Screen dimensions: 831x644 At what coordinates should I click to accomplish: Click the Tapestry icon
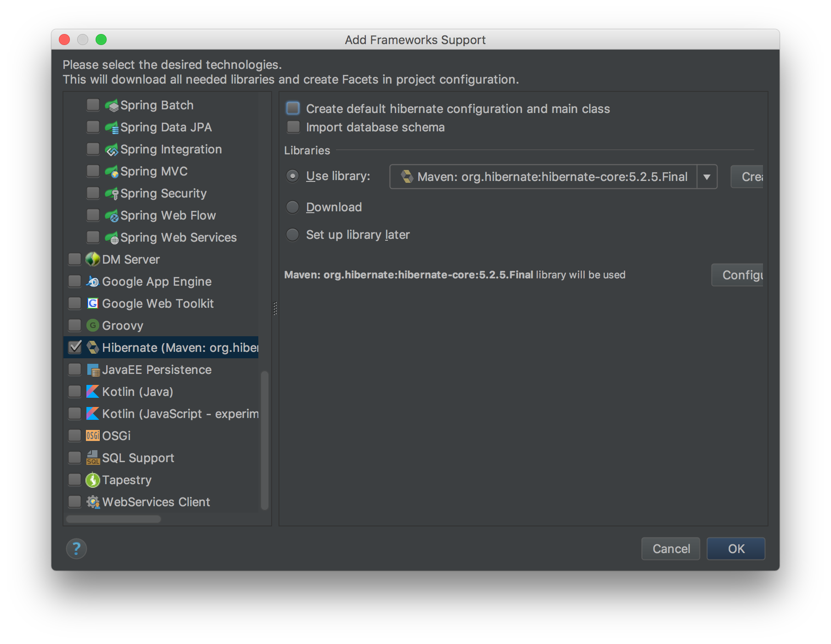93,480
